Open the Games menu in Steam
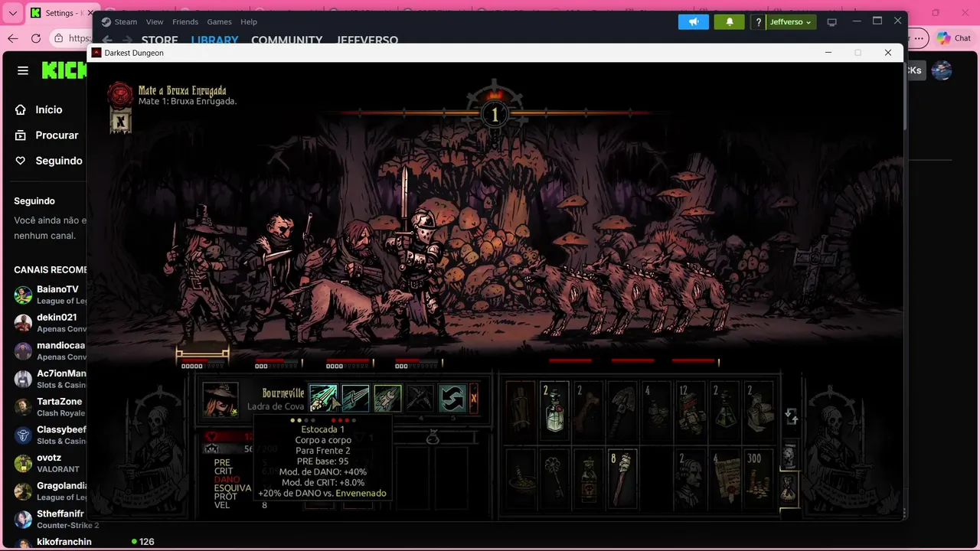The height and width of the screenshot is (551, 980). pyautogui.click(x=220, y=21)
